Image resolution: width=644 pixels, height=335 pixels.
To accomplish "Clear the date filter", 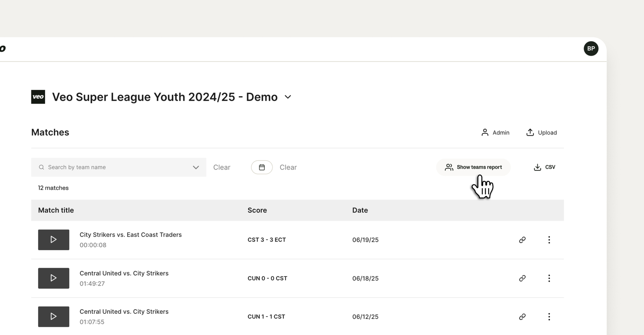I will (288, 167).
